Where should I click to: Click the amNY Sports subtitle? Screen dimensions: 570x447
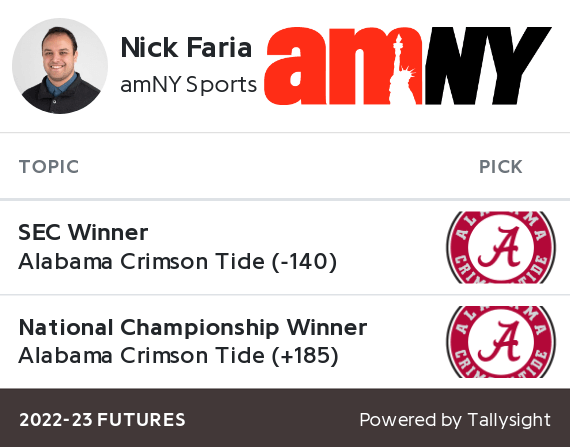(188, 85)
